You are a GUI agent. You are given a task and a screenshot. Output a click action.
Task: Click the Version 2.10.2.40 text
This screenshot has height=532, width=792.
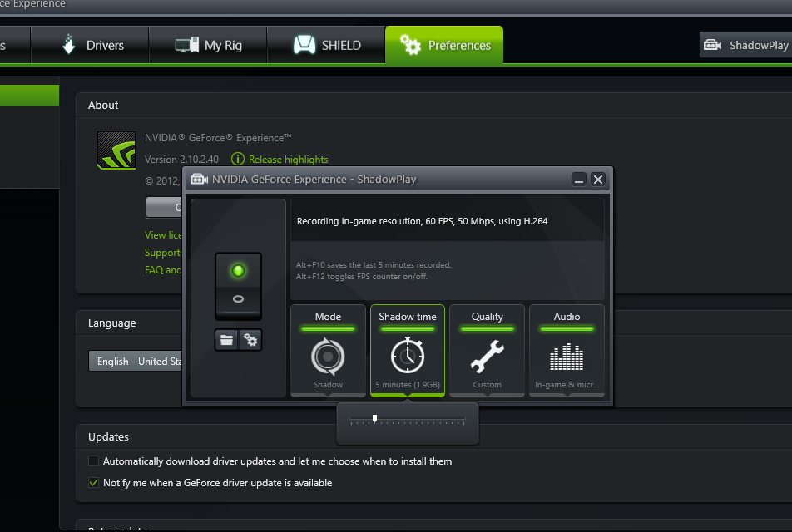pos(182,160)
